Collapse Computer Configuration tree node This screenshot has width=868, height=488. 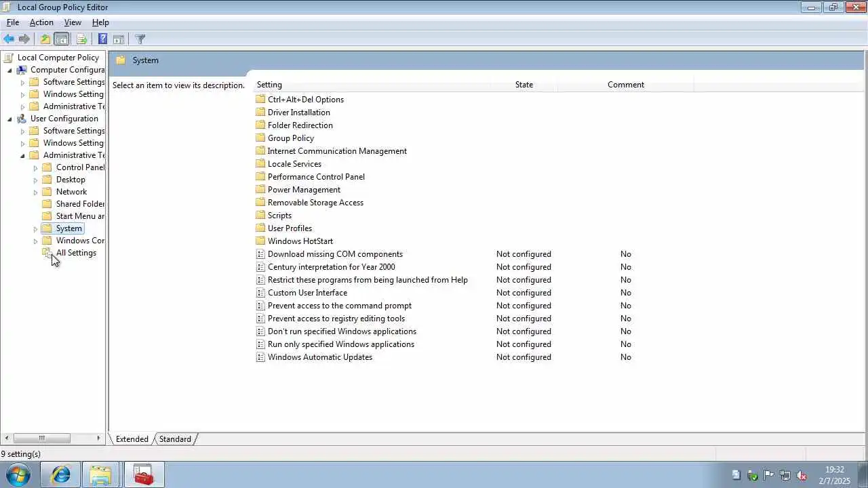(9, 70)
